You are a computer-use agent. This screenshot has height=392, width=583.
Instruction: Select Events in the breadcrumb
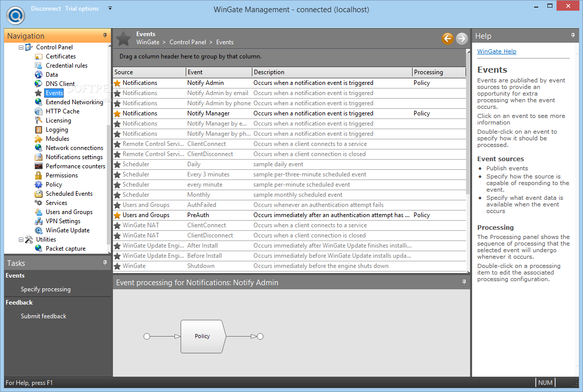point(224,42)
